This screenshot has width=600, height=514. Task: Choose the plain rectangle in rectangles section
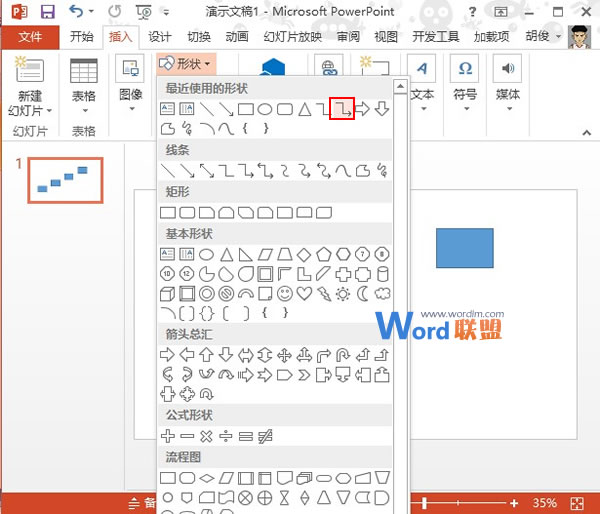coord(168,212)
